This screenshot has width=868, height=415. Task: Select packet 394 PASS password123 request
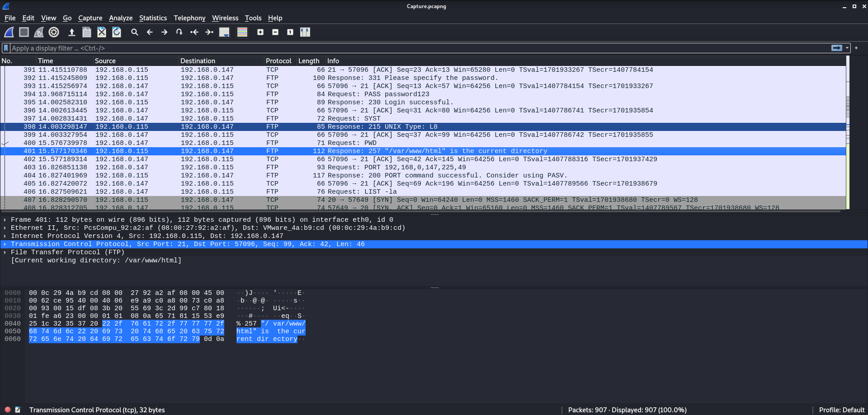[x=423, y=94]
